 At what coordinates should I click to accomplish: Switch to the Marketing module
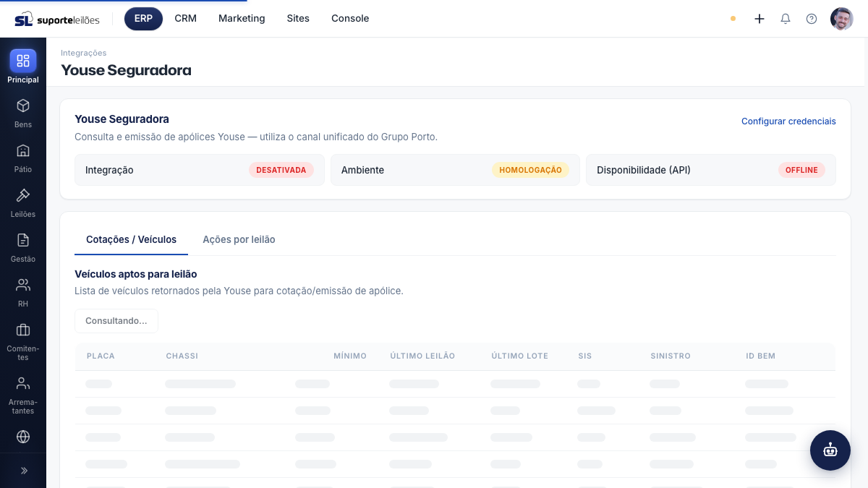click(242, 19)
